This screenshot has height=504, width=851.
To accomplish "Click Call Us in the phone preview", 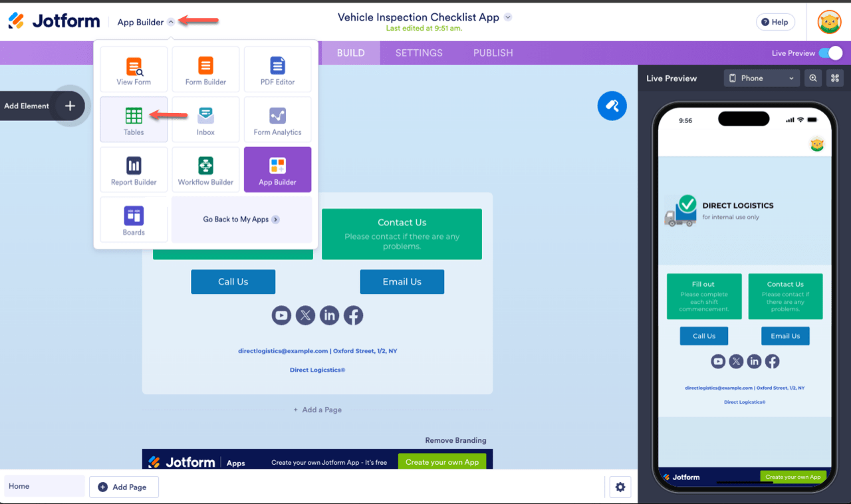I will click(704, 336).
